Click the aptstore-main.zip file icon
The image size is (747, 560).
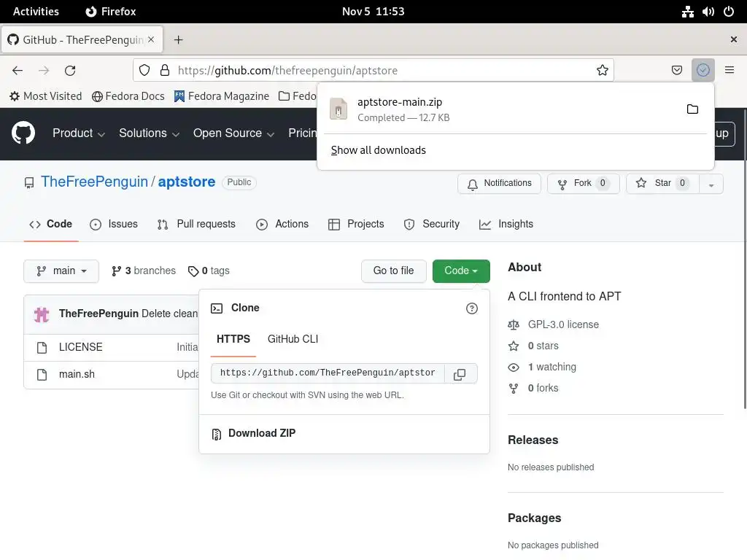pyautogui.click(x=338, y=109)
